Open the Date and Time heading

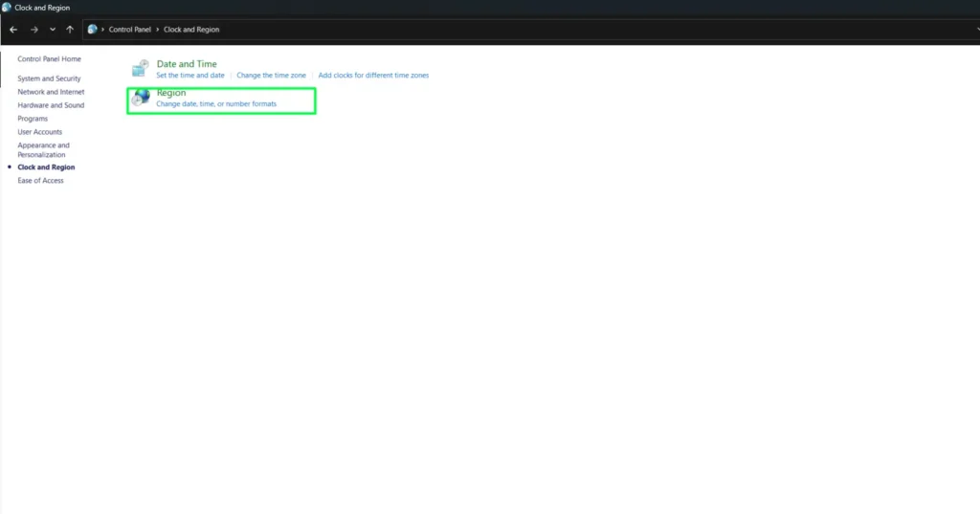[187, 64]
